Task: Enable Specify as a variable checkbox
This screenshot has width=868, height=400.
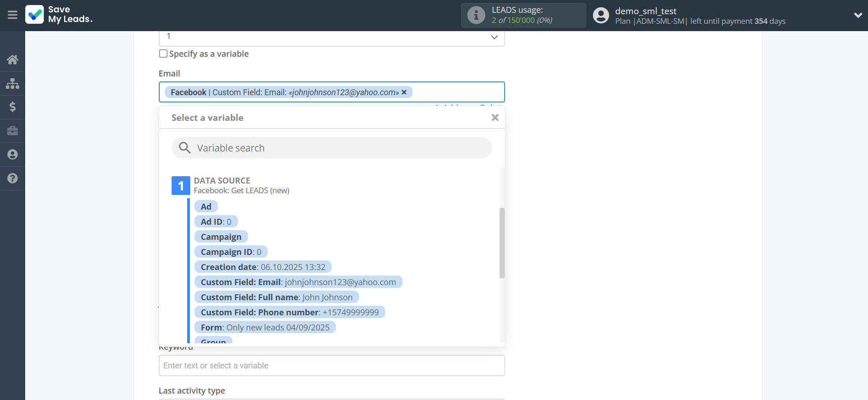Action: (163, 54)
